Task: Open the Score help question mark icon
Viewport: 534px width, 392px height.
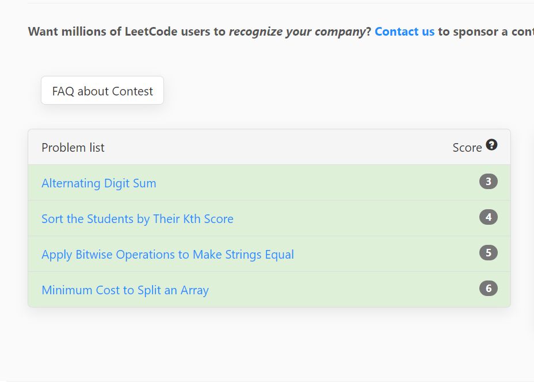Action: tap(491, 145)
